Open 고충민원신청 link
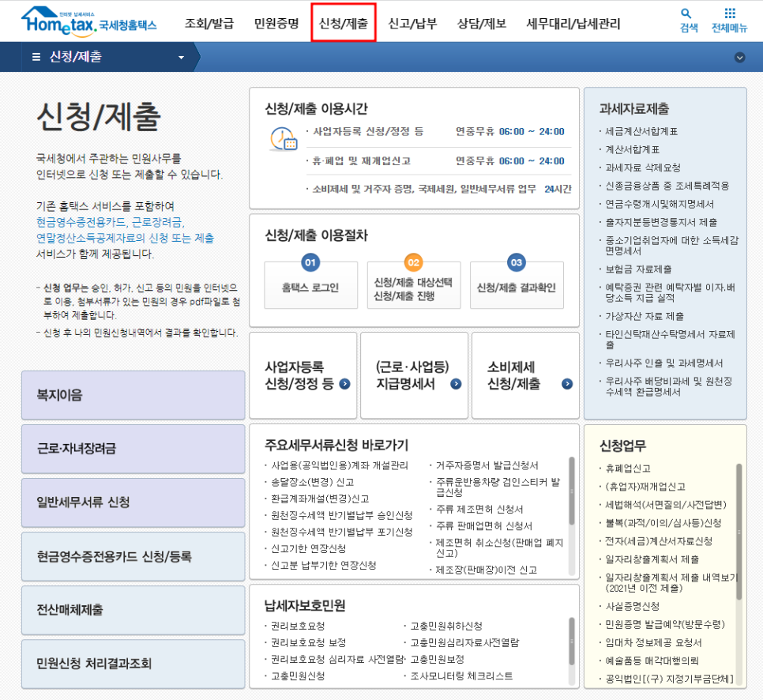 pos(297,676)
